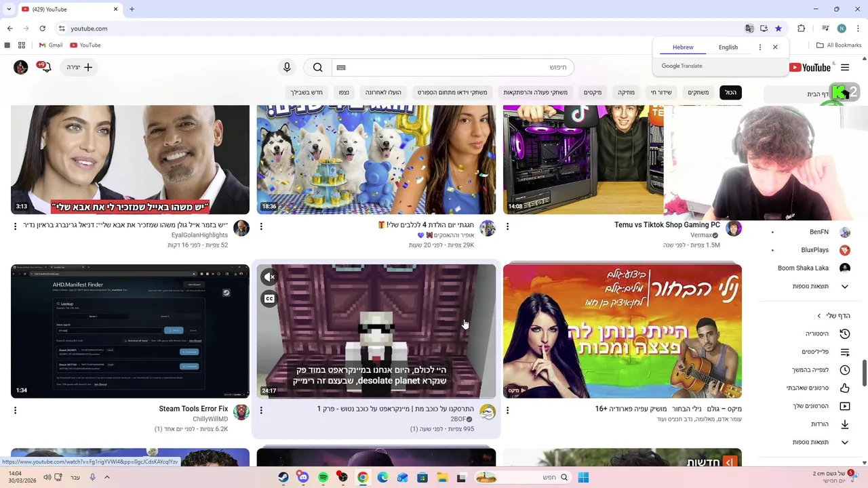868x488 pixels.
Task: Open Watch Later clock icon in sidebar
Action: pyautogui.click(x=845, y=370)
